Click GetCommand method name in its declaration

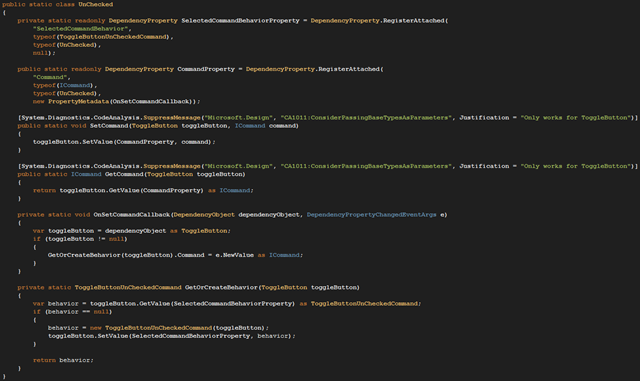(124, 174)
